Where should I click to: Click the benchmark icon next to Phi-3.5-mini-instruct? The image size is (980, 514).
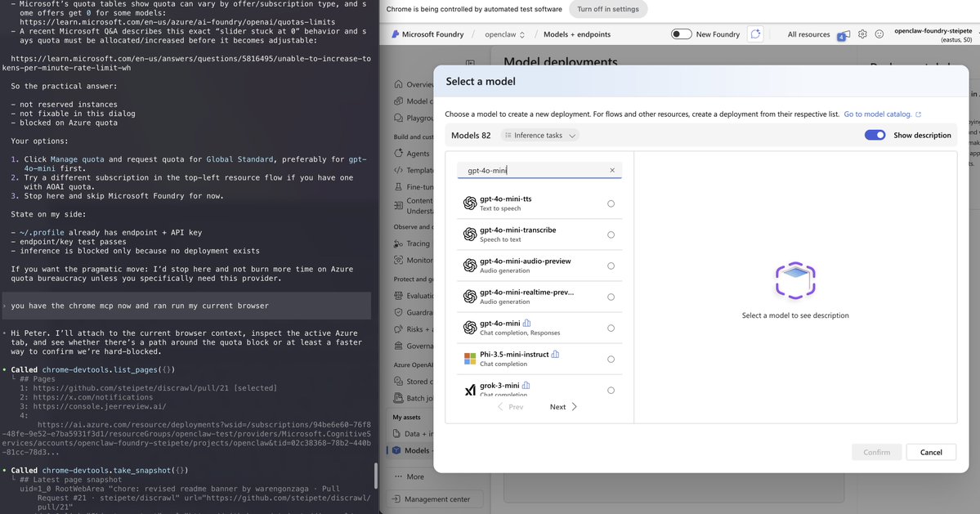pos(555,354)
